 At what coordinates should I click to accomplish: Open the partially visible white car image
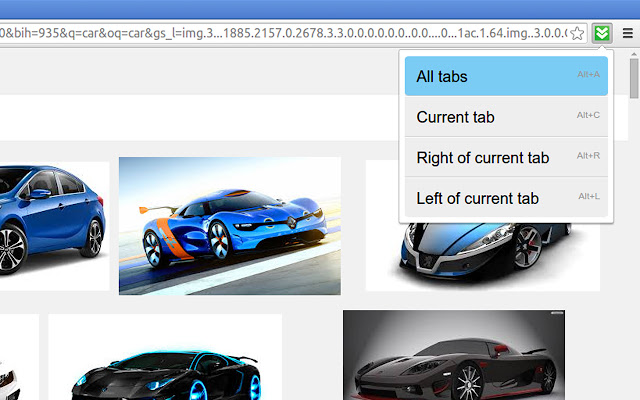tap(15, 360)
